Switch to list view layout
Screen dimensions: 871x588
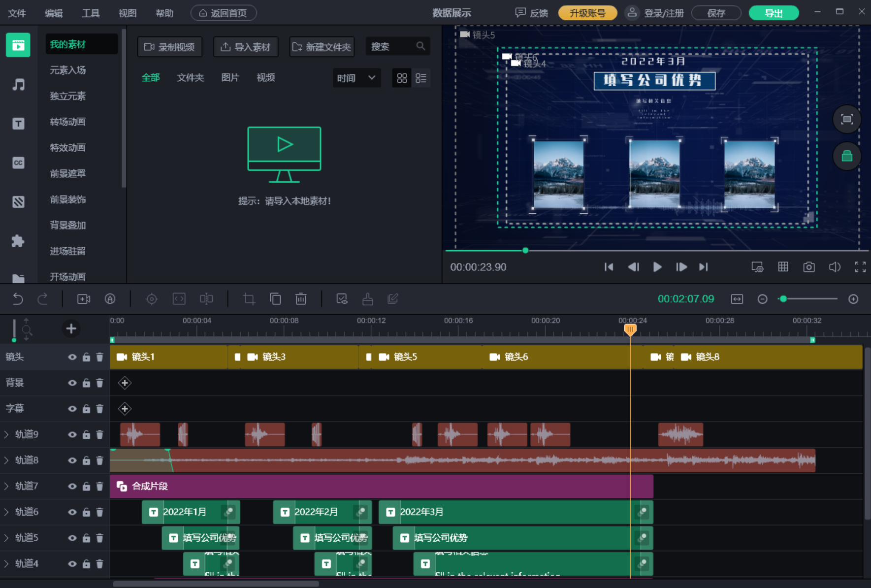coord(421,78)
